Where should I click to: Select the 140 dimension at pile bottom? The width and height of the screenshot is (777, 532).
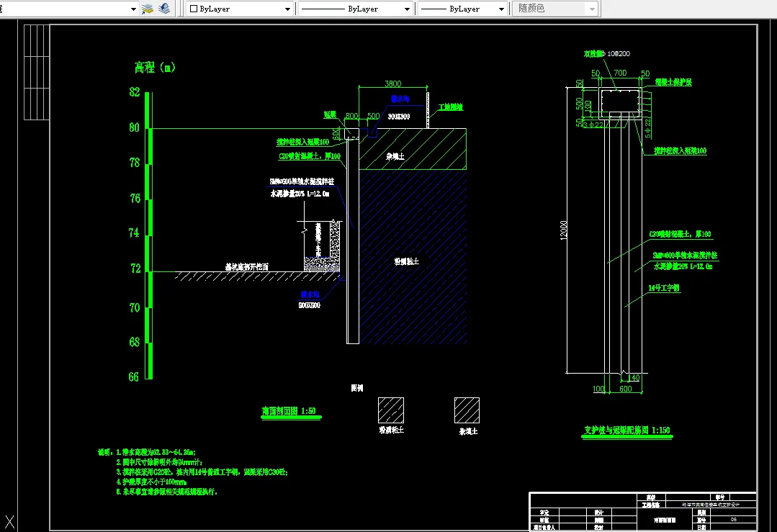click(x=634, y=377)
